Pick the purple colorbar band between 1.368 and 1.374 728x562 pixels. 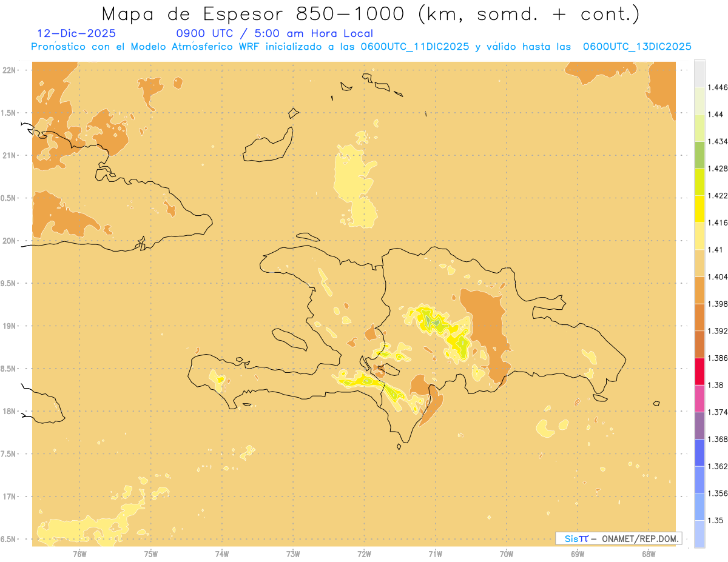(x=699, y=426)
